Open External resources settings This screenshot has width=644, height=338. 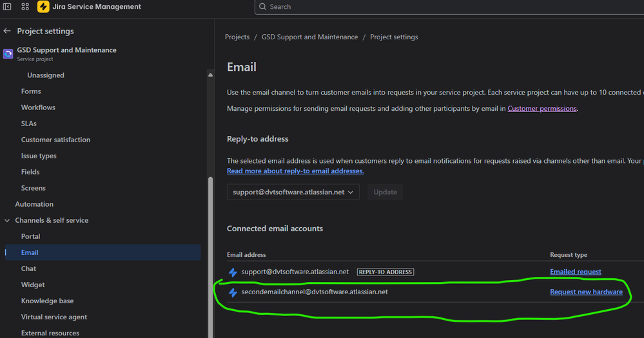[x=50, y=333]
